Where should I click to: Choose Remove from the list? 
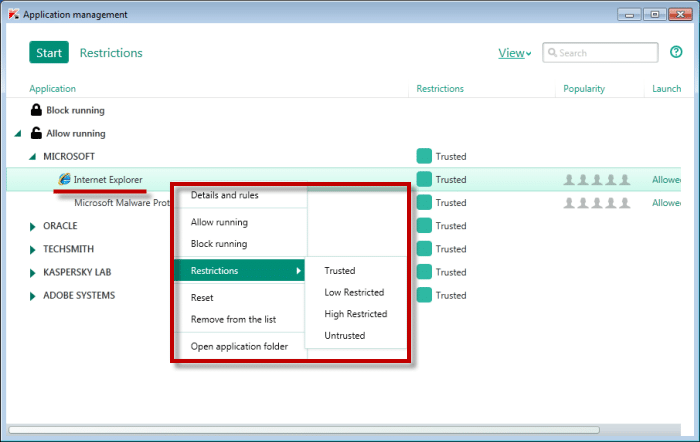point(233,319)
